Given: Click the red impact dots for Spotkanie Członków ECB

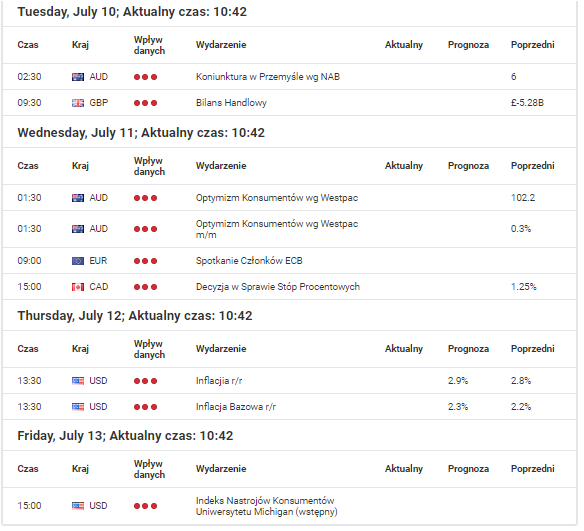Looking at the screenshot, I should coord(146,261).
